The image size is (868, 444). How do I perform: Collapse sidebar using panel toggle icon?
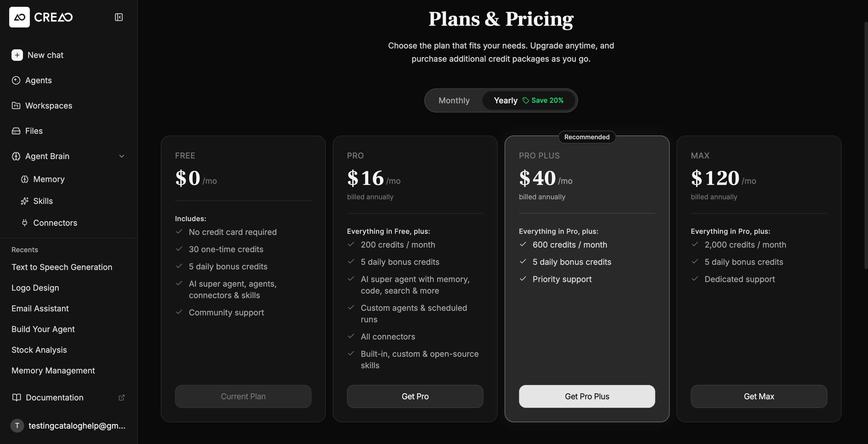click(x=118, y=17)
